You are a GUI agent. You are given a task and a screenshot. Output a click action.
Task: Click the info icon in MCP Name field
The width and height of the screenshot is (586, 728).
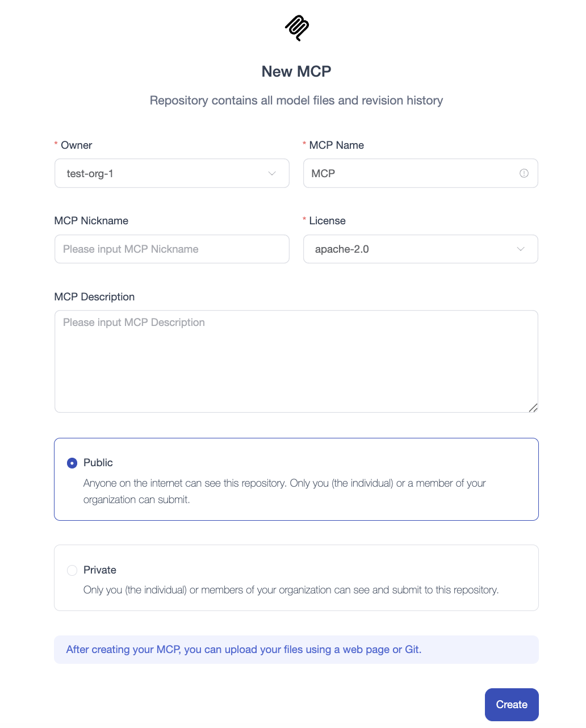pyautogui.click(x=524, y=173)
